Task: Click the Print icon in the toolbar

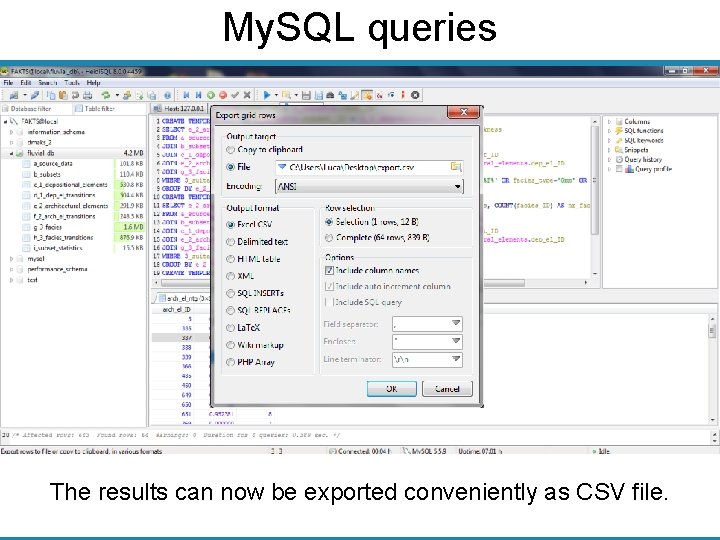Action: point(88,95)
